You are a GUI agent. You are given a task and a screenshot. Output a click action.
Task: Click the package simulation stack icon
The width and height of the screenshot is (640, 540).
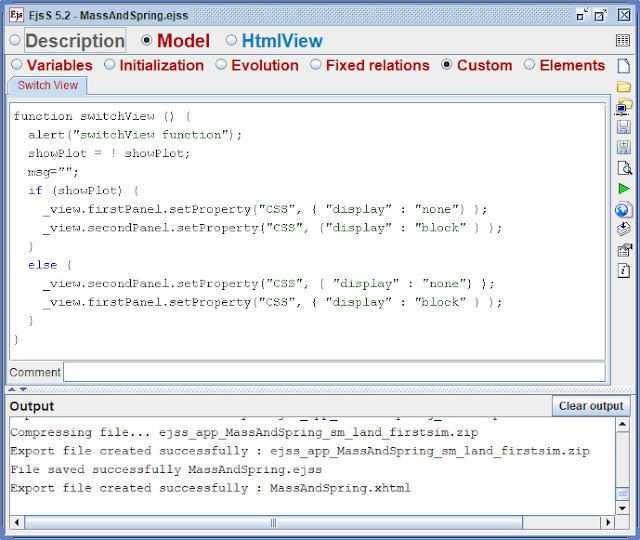[623, 229]
